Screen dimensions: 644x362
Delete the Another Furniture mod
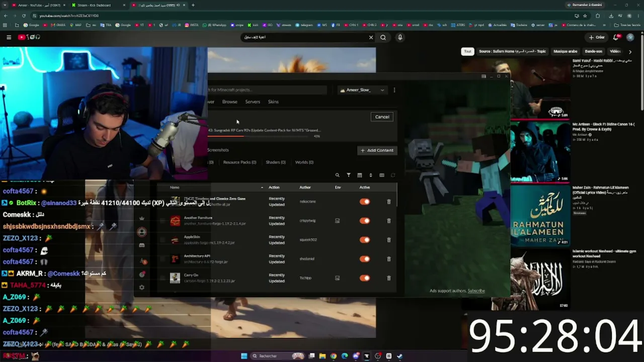(388, 221)
